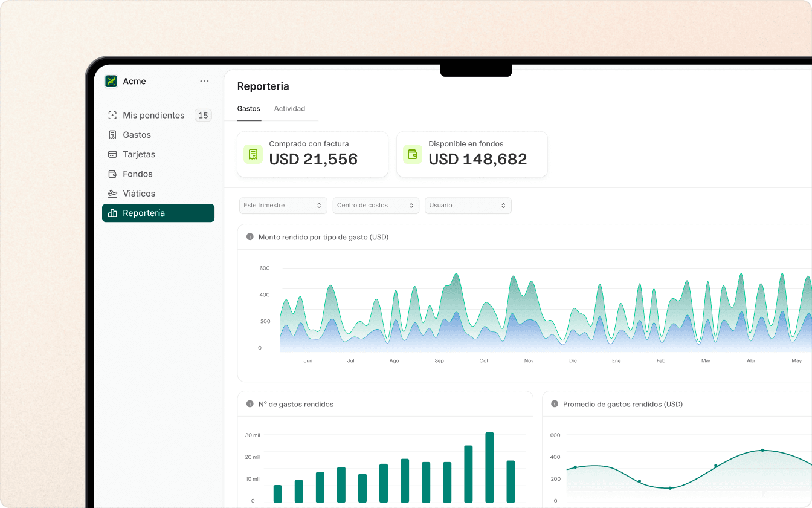
Task: Click the Feb label on the area chart axis
Action: (661, 361)
